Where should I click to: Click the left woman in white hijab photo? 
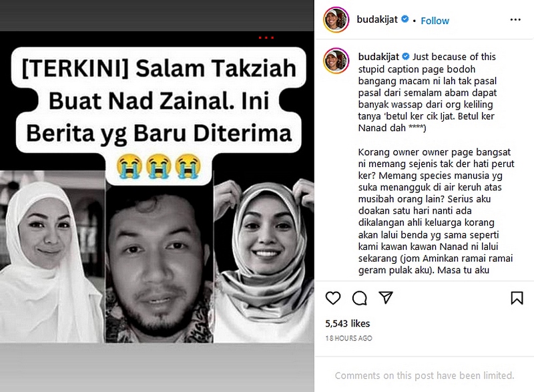pyautogui.click(x=52, y=257)
